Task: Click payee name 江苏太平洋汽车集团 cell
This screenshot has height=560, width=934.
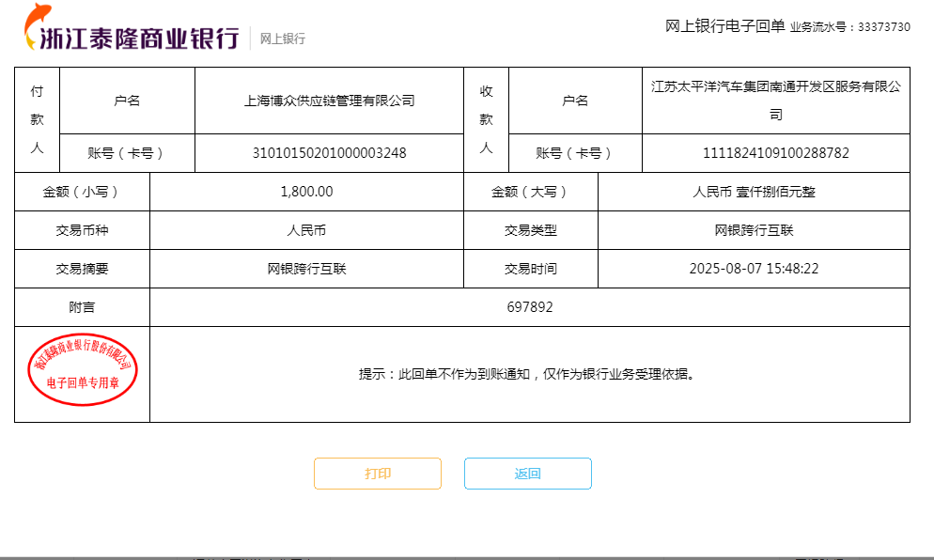Action: point(775,101)
